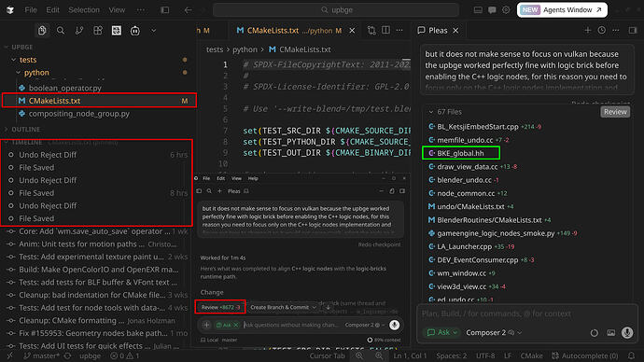Click the image attach icon in right chat
Screen dimensions: 644x362
[x=610, y=333]
